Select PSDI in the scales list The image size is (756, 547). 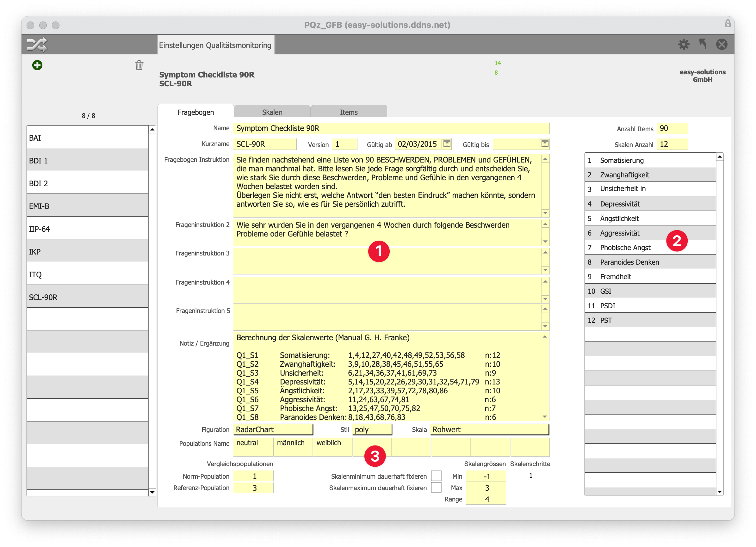(x=650, y=305)
